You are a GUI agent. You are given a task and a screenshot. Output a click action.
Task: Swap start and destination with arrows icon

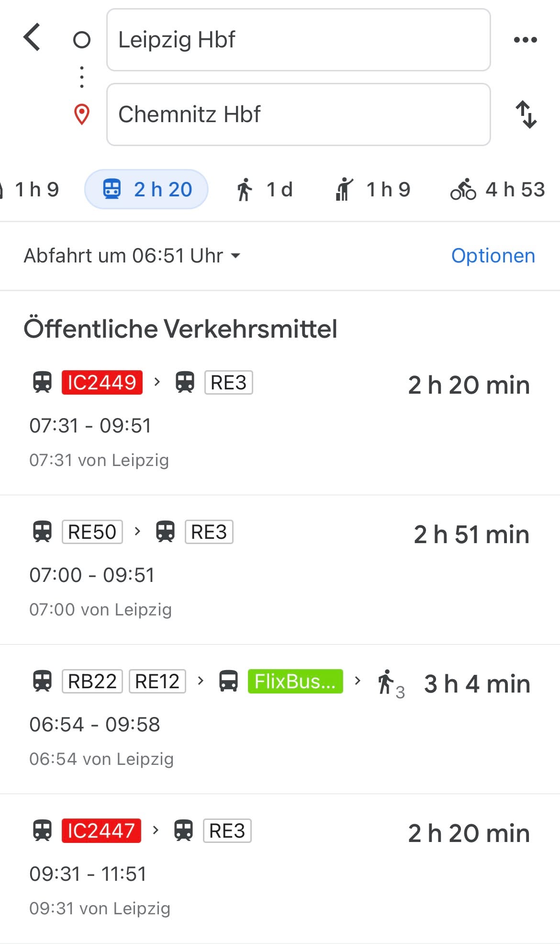click(x=526, y=114)
